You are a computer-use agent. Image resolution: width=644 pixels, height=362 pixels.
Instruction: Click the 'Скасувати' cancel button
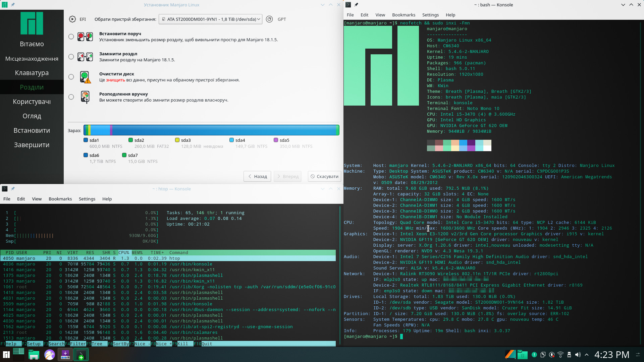tap(324, 176)
